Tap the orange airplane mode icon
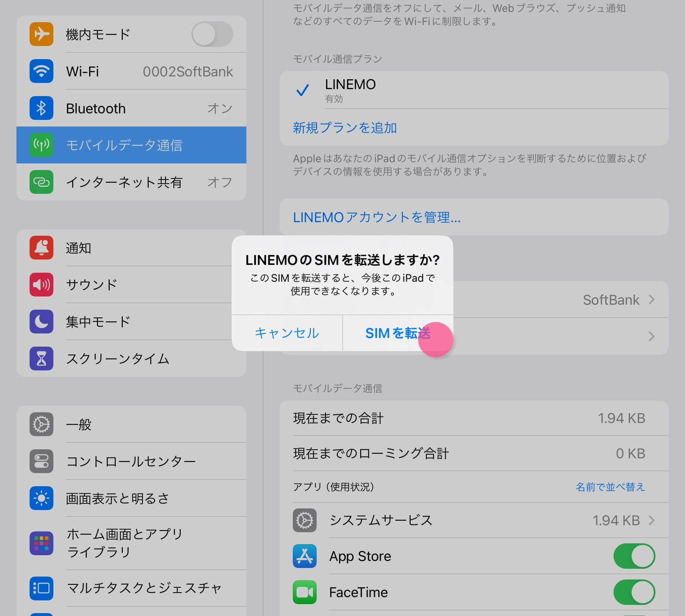The image size is (685, 616). (41, 34)
